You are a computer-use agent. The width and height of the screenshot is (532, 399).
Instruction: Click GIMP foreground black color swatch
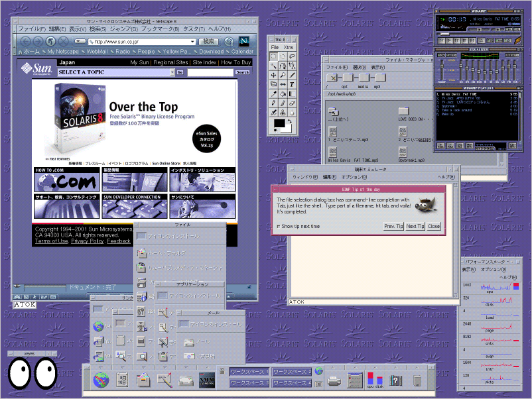pyautogui.click(x=279, y=123)
